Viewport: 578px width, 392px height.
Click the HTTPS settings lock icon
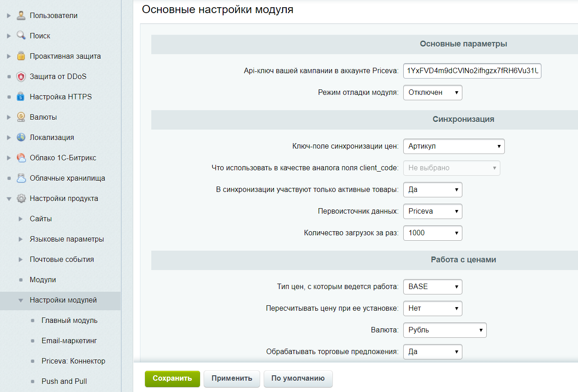click(x=21, y=97)
